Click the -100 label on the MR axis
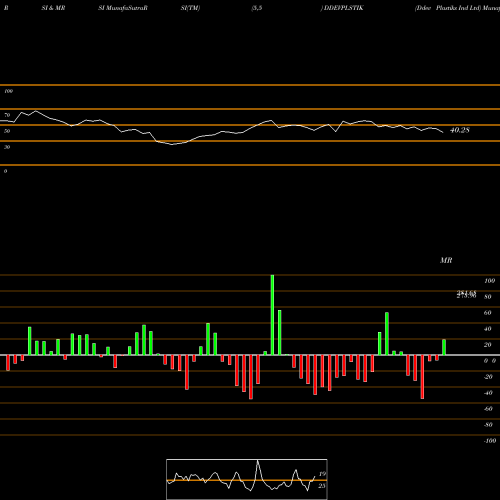The height and width of the screenshot is (500, 500). pyautogui.click(x=490, y=441)
